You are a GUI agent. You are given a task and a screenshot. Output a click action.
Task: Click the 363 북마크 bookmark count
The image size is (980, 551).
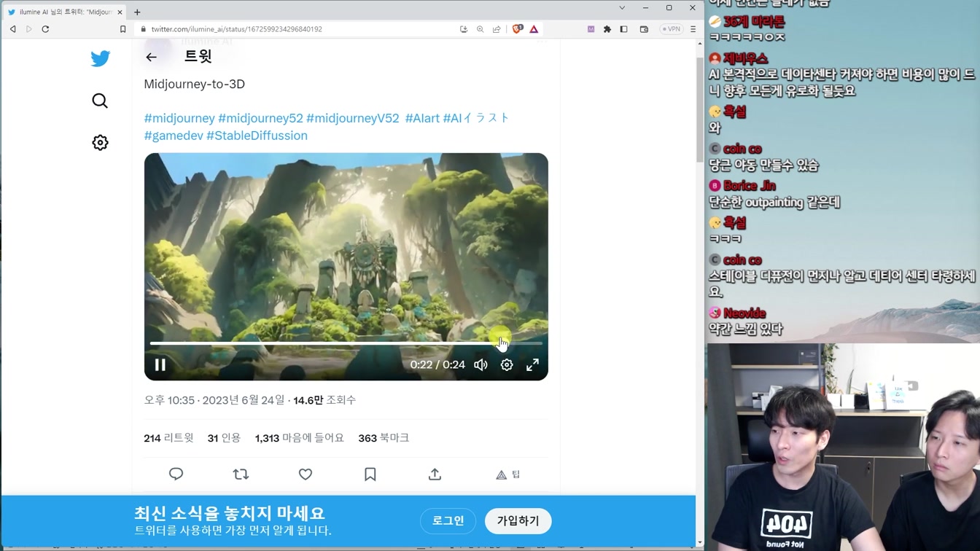[x=384, y=438]
